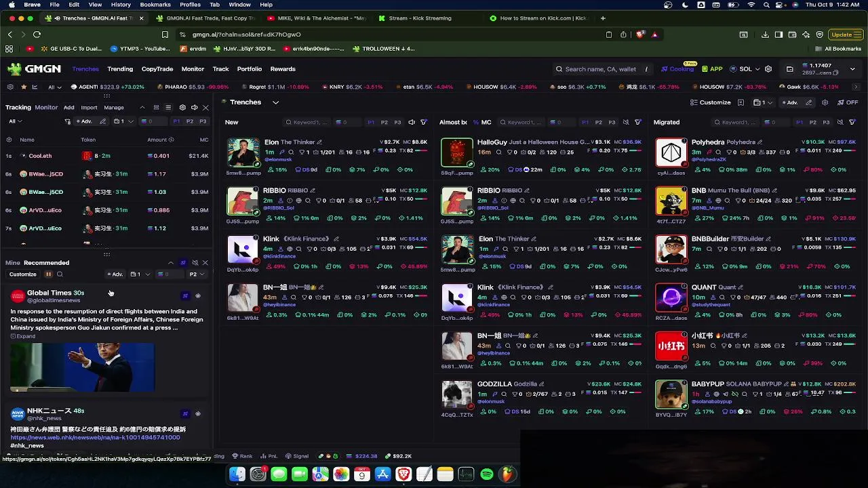Screen dimensions: 868x488
Task: Click search icon in Recommended feed panel
Action: pos(60,274)
